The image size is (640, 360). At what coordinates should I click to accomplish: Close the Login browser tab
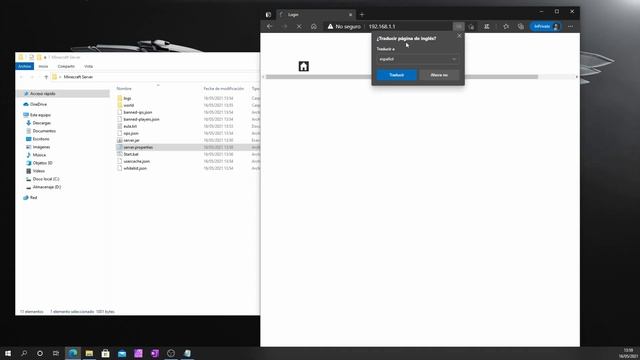[350, 15]
